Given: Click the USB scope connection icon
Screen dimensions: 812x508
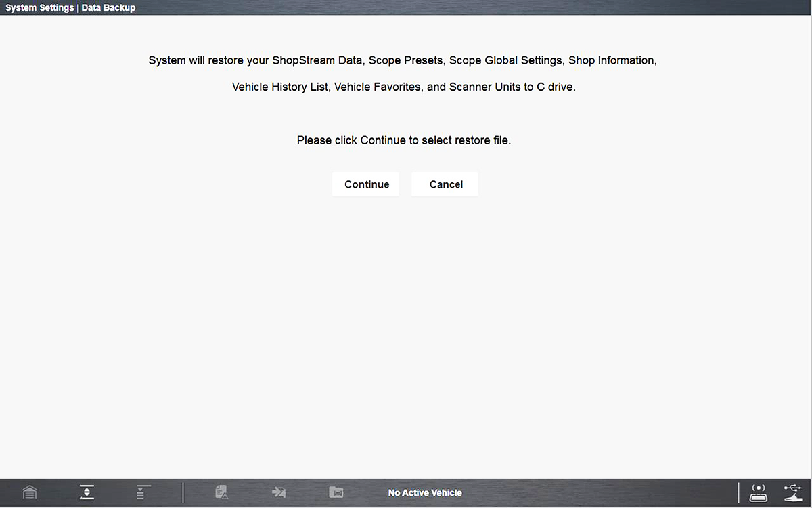Looking at the screenshot, I should click(792, 492).
